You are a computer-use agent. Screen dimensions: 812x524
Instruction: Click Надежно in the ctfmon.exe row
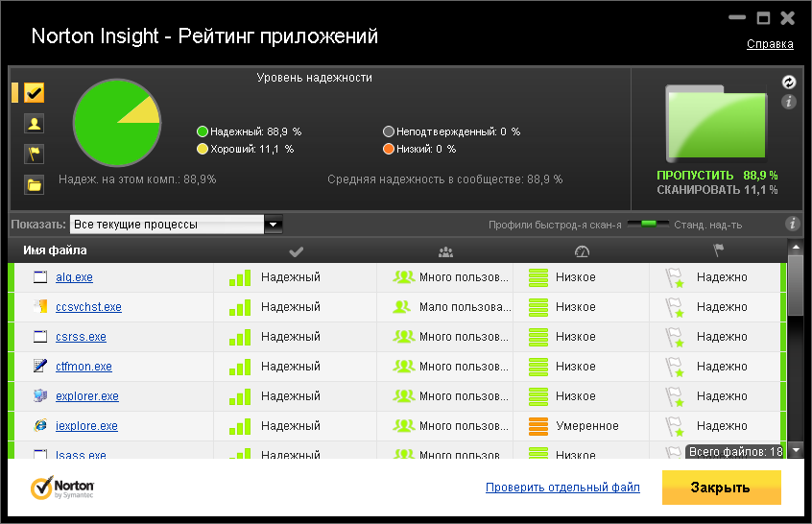[722, 366]
